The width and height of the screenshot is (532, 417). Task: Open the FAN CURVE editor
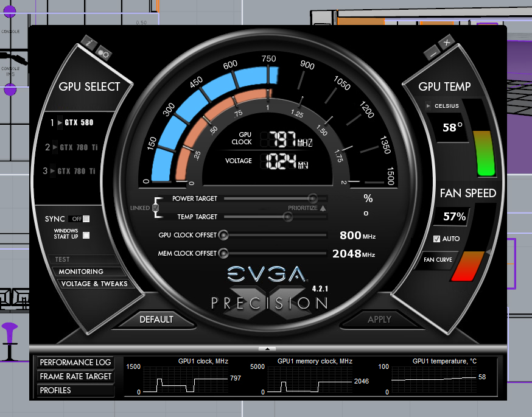coord(438,259)
